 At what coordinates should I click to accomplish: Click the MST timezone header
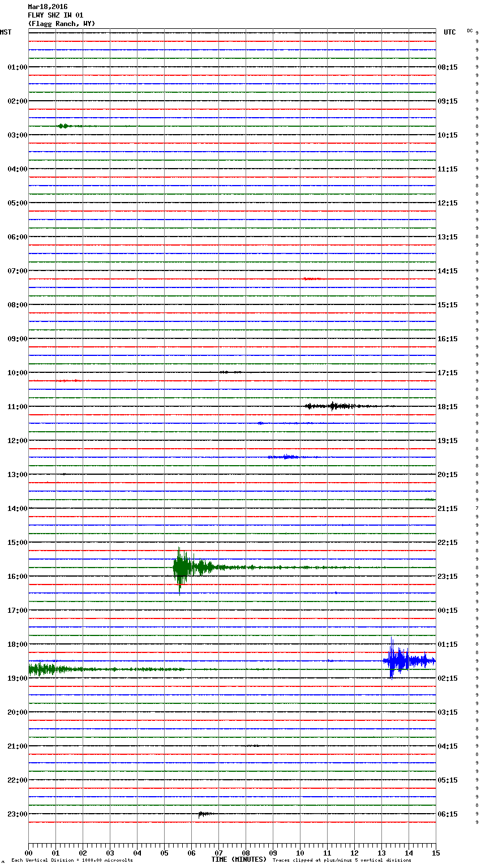[6, 32]
